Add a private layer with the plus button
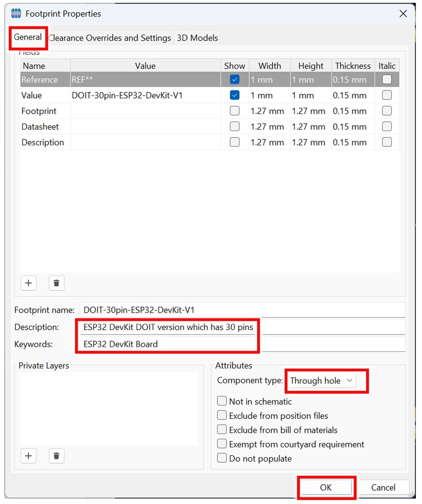 [28, 456]
